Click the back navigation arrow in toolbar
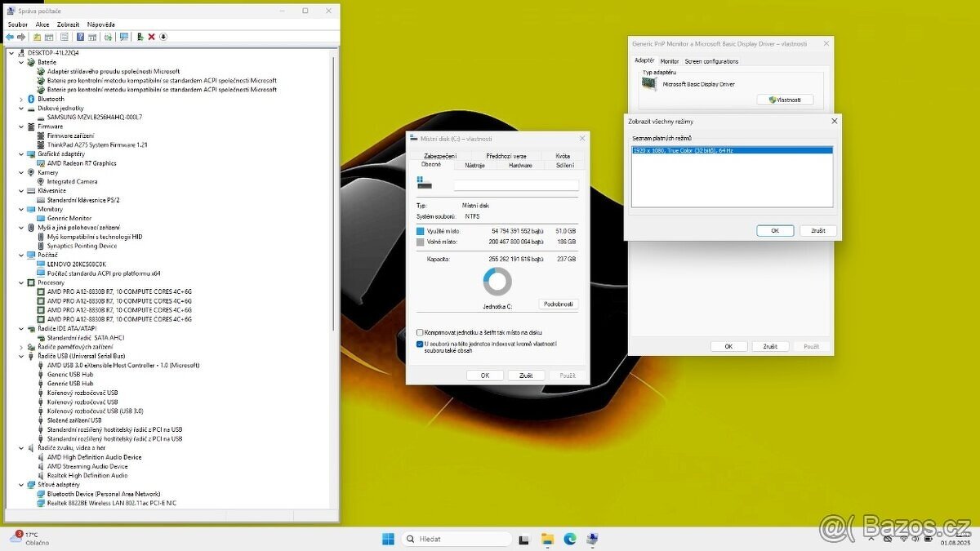 tap(9, 37)
